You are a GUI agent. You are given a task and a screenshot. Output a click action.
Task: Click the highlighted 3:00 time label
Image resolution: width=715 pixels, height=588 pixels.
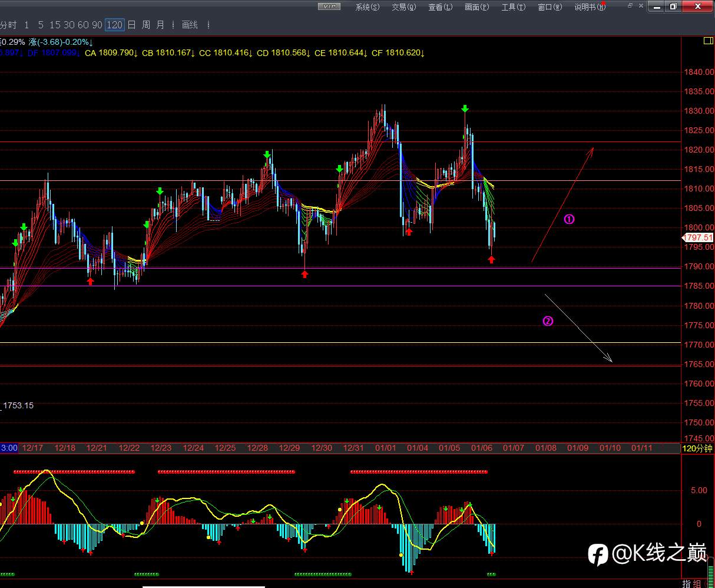[x=9, y=448]
